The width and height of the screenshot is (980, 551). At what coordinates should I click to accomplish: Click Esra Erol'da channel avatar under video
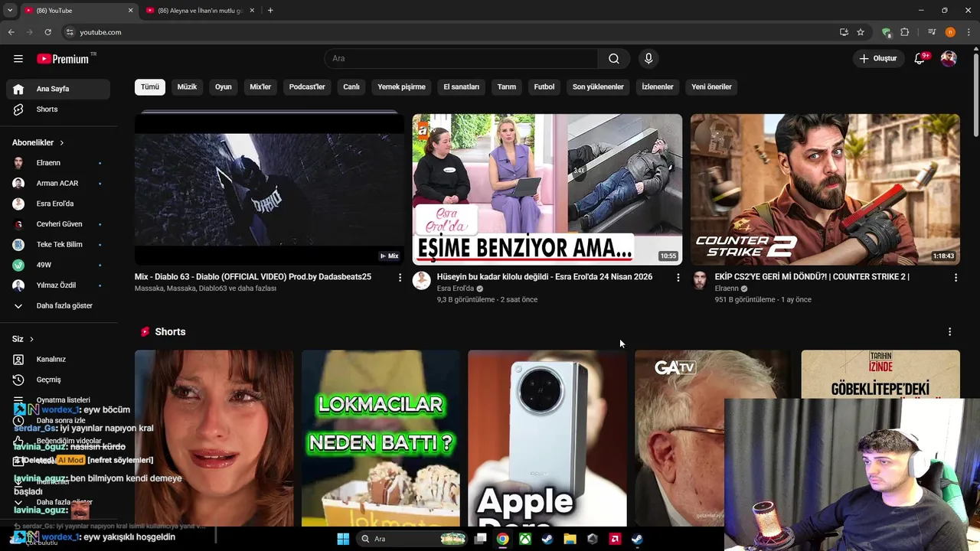[x=422, y=280]
